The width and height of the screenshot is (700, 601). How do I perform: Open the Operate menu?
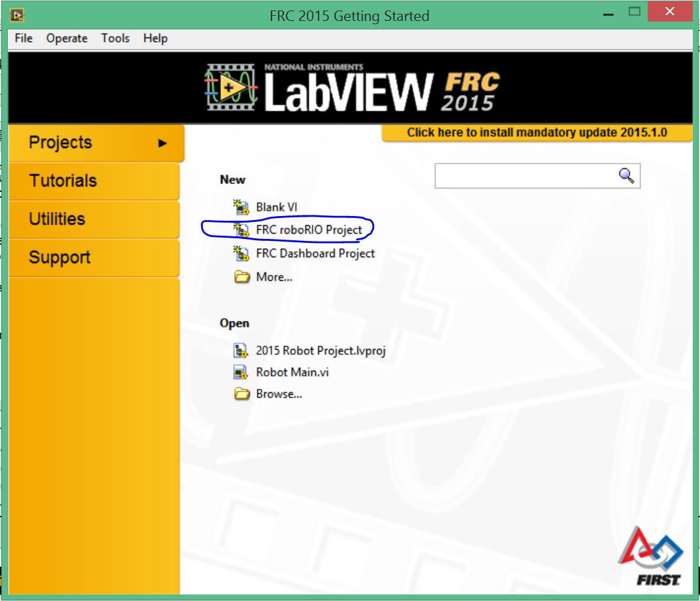pyautogui.click(x=67, y=39)
